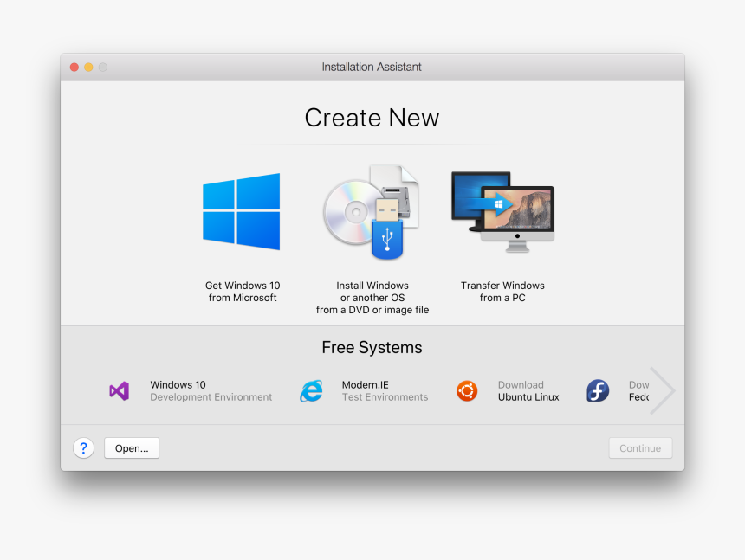
Task: Minimize the Installation Assistant window
Action: click(88, 67)
